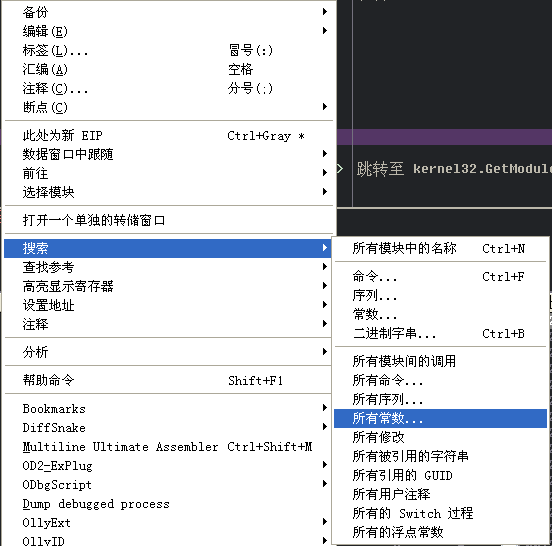Choose 汇编(A) menu entry
Screen dimensions: 552x546
click(x=168, y=69)
